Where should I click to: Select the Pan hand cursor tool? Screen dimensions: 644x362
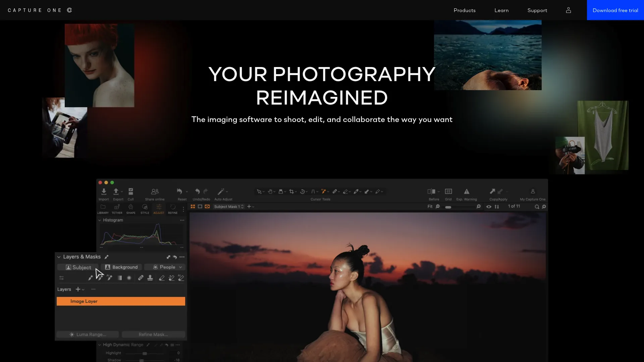point(270,191)
